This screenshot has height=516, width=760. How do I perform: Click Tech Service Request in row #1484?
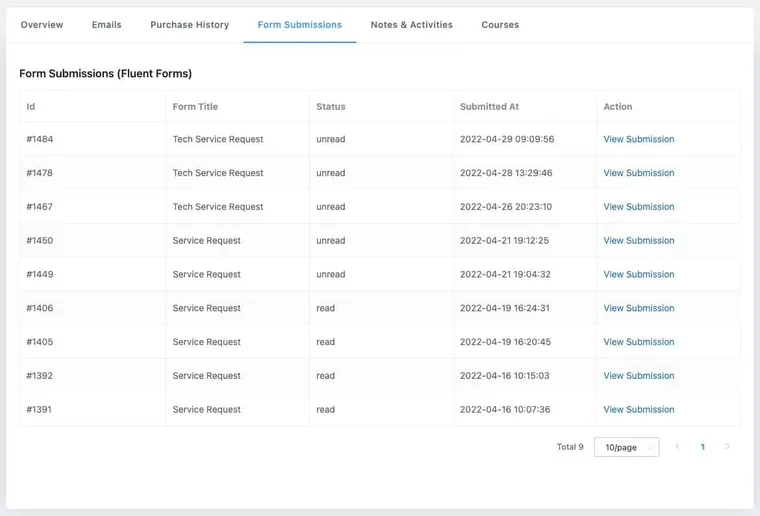(x=218, y=139)
